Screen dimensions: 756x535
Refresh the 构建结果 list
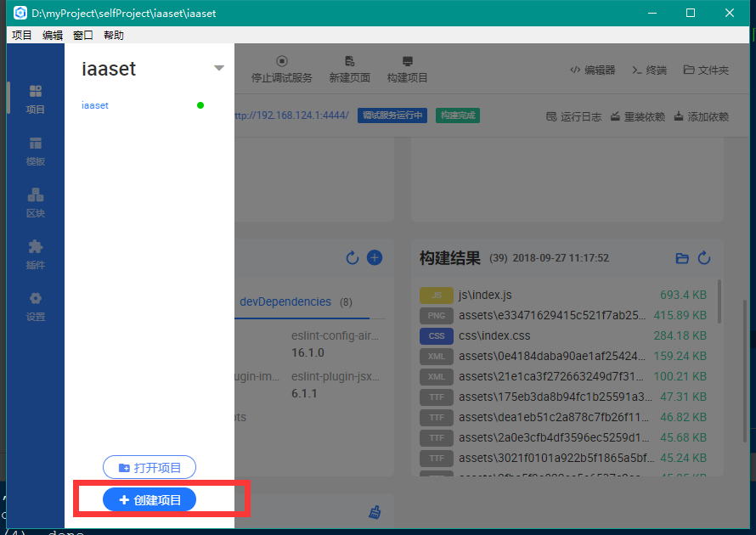click(x=704, y=258)
